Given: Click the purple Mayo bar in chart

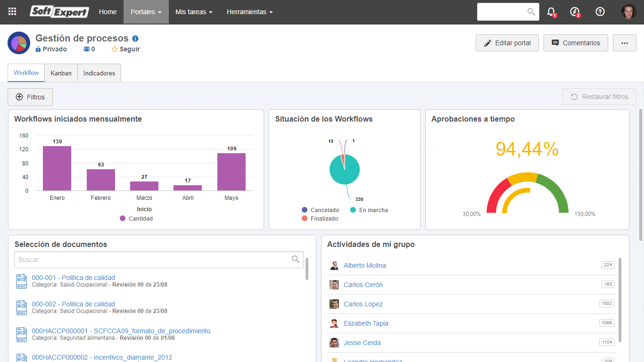Looking at the screenshot, I should pyautogui.click(x=231, y=172).
